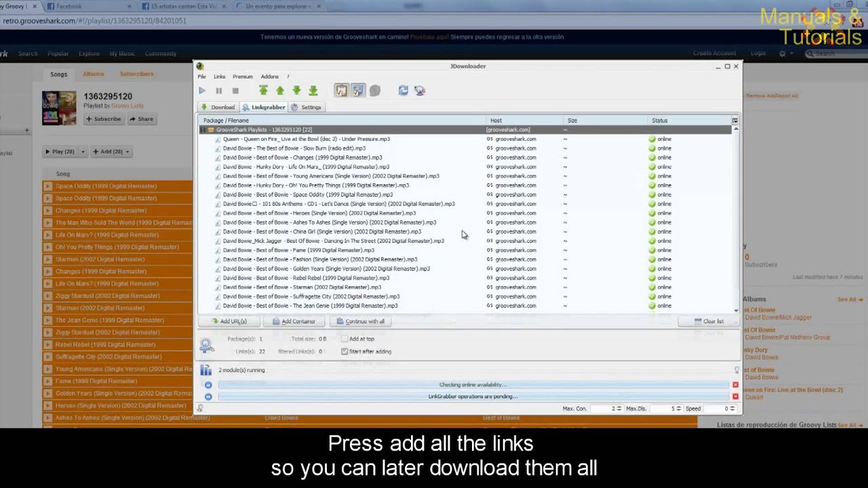The height and width of the screenshot is (488, 868).
Task: Click the Clear list button
Action: (x=709, y=321)
